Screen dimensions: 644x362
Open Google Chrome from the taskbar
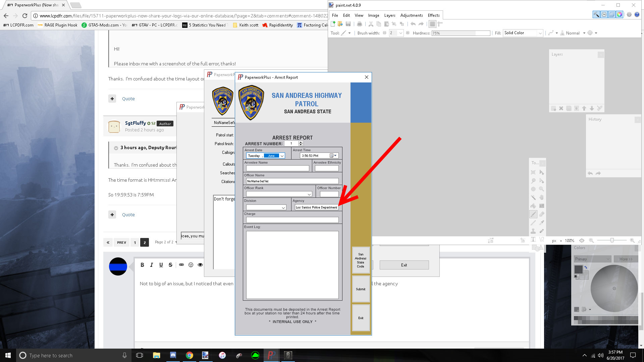coord(189,355)
